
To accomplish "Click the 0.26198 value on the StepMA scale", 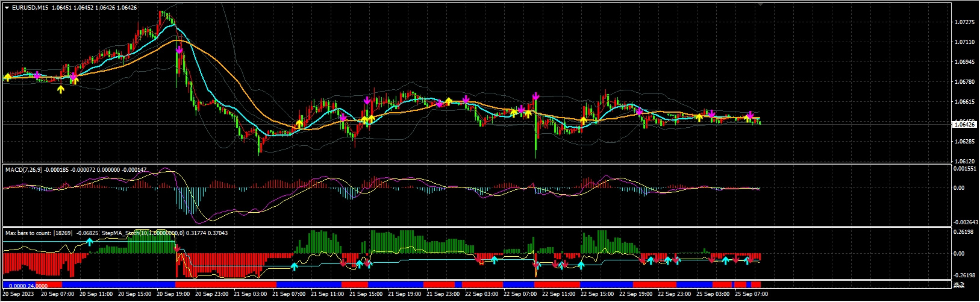I will (965, 233).
